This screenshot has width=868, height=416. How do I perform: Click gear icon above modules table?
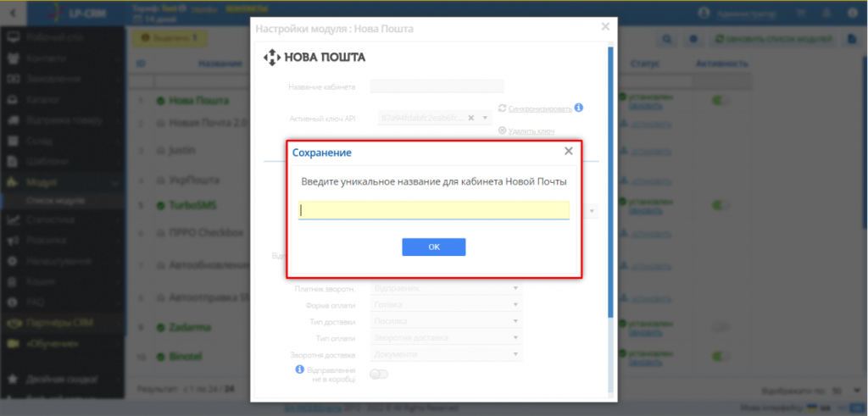click(x=693, y=39)
